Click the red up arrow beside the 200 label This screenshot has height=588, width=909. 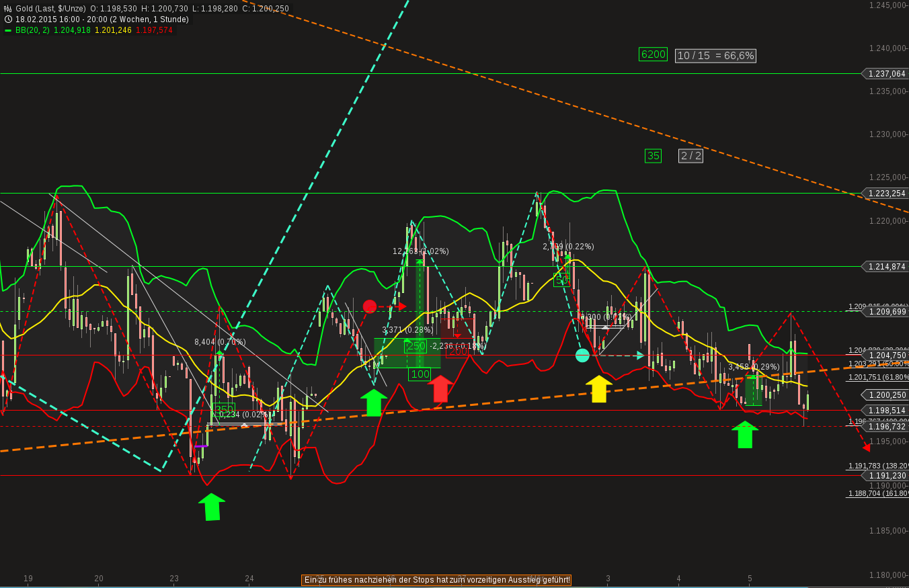[x=440, y=390]
